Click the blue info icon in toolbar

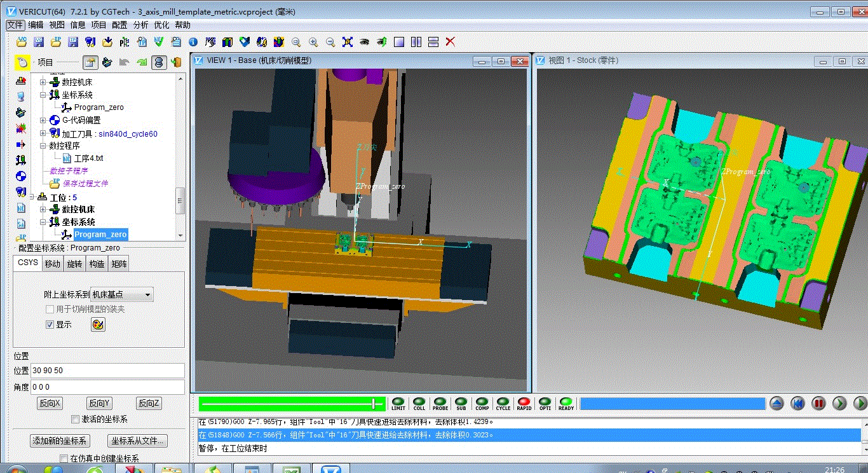(x=193, y=42)
